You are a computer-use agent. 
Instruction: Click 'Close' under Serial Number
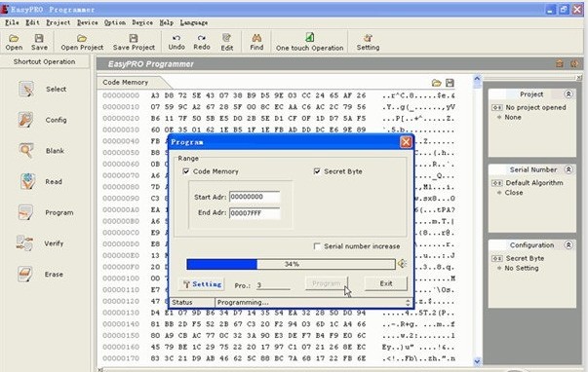(513, 193)
